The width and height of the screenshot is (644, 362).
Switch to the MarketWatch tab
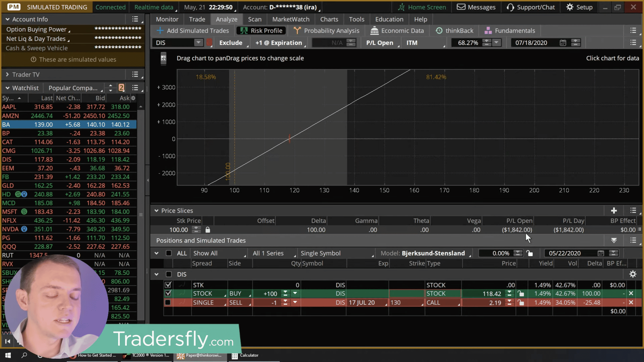(x=291, y=19)
